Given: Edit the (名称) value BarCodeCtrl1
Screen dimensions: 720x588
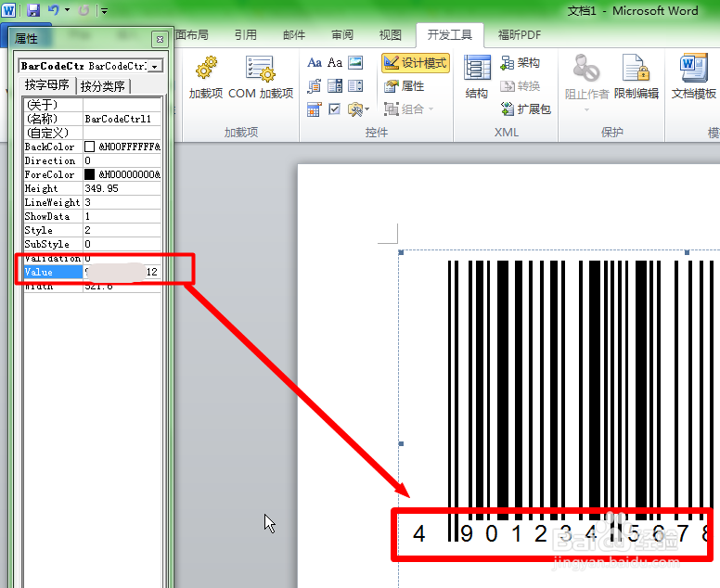Looking at the screenshot, I should (x=122, y=119).
